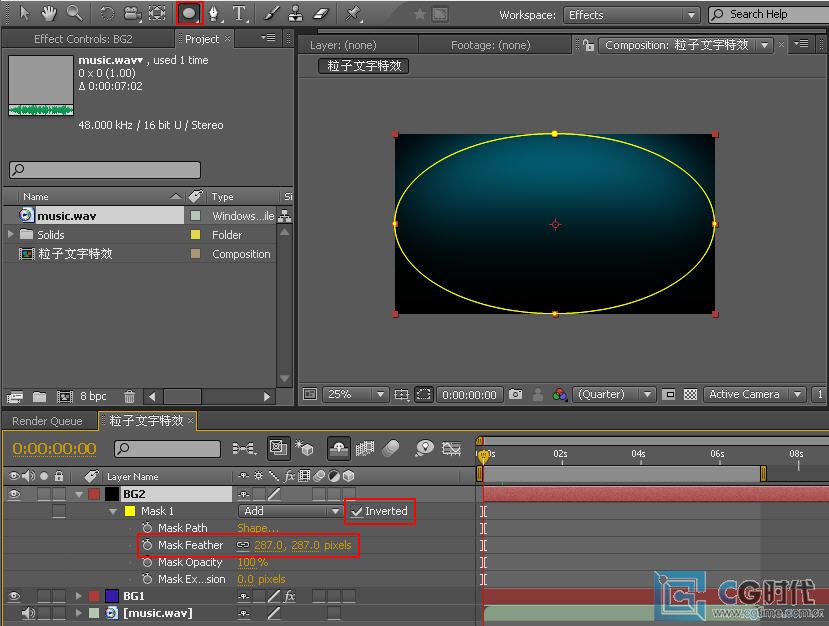Expand the music.wav layer properties
This screenshot has height=626, width=829.
(x=79, y=613)
